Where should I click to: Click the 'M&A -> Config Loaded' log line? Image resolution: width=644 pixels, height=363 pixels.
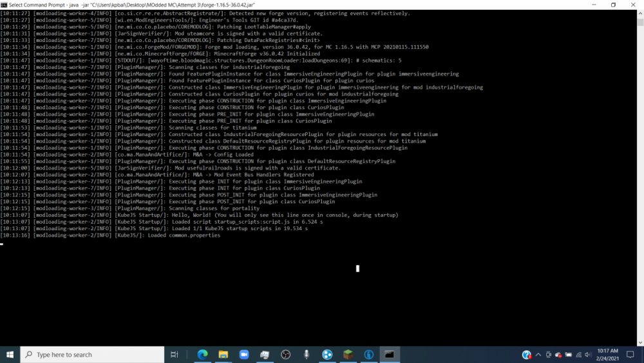127,155
